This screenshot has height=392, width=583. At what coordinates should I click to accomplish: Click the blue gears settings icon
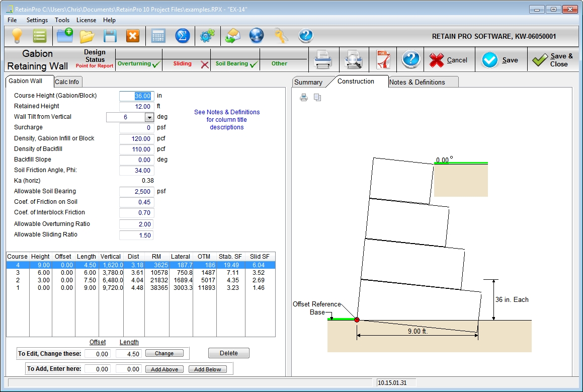[207, 36]
